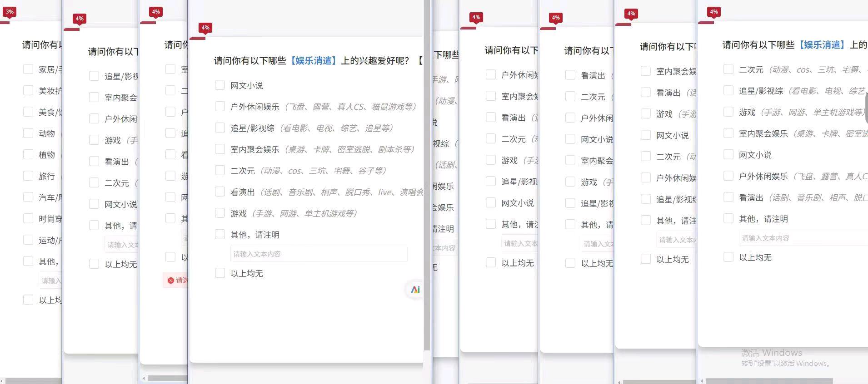Click the 4% badge above the front survey
The height and width of the screenshot is (384, 868).
click(205, 28)
